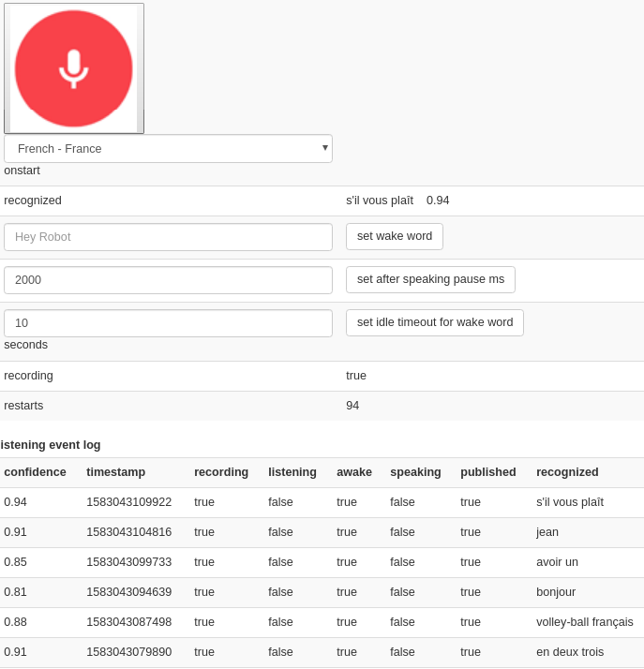Click the red microphone button
Viewport: 644px width, 669px height.
pos(74,68)
